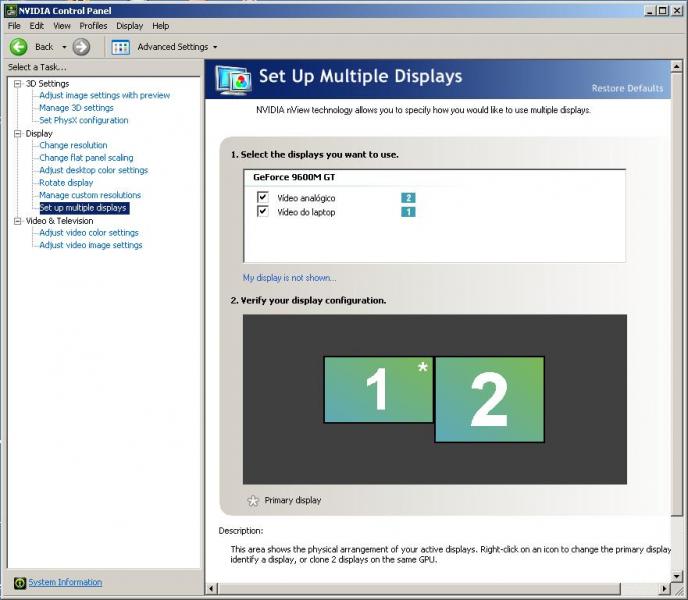Collapse the Video & Television tree node
The image size is (688, 600).
(18, 221)
